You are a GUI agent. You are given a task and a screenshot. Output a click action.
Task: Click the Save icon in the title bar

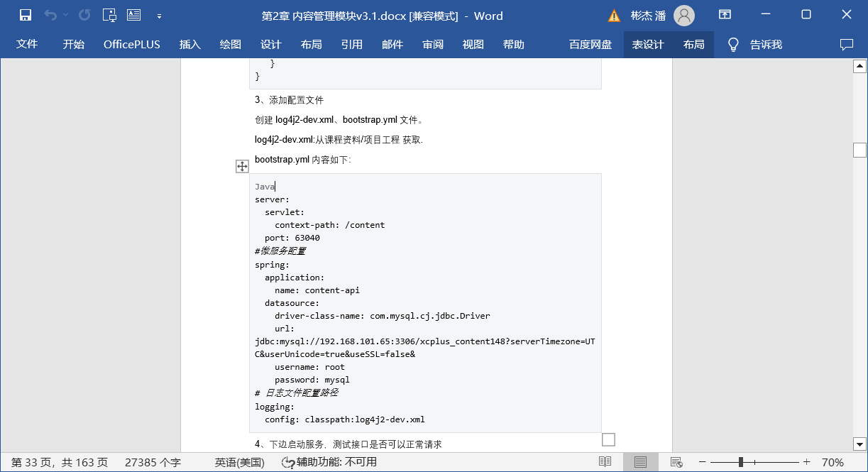coord(26,15)
